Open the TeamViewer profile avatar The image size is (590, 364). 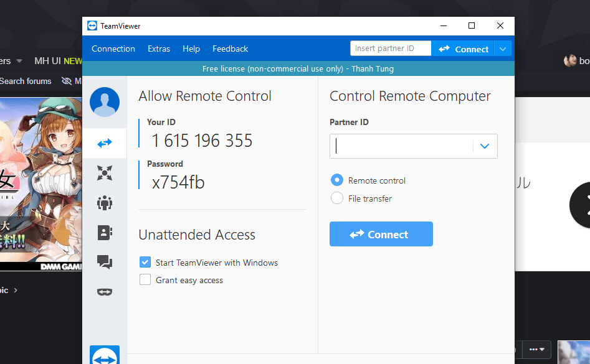click(105, 102)
